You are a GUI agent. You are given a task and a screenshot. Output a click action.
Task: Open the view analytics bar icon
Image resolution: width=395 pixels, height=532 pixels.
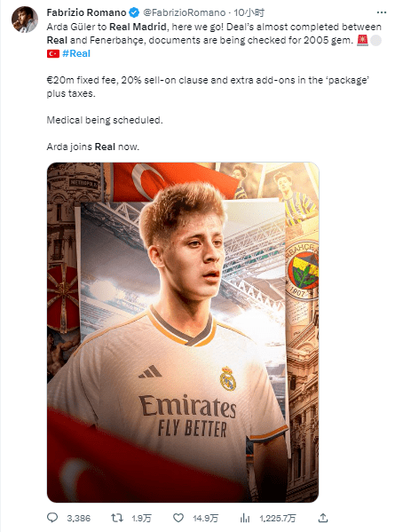(x=245, y=518)
